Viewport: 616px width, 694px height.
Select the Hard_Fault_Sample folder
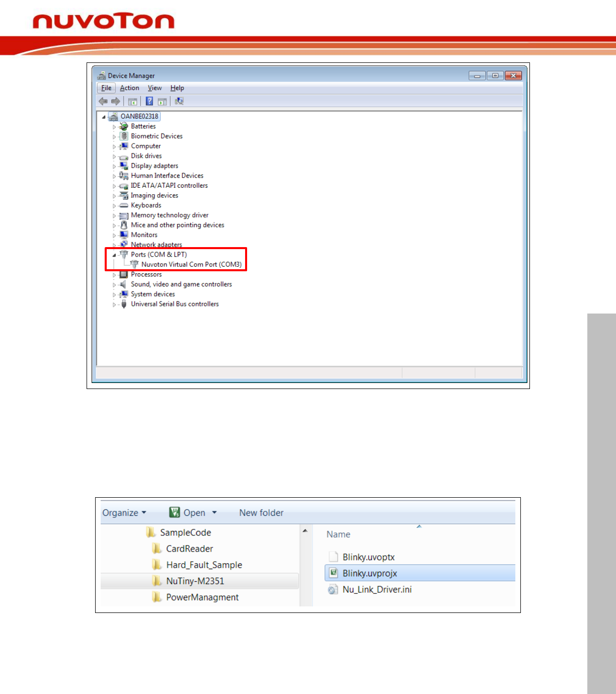pos(204,565)
